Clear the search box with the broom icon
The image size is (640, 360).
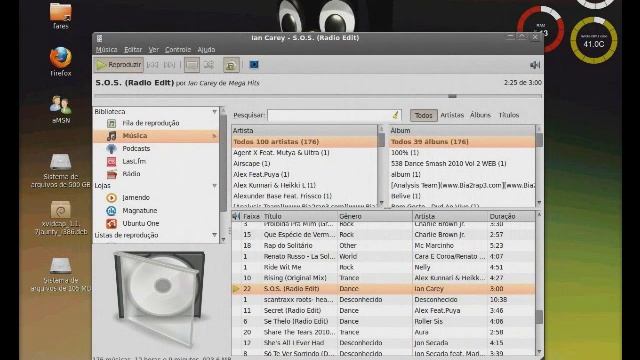395,115
